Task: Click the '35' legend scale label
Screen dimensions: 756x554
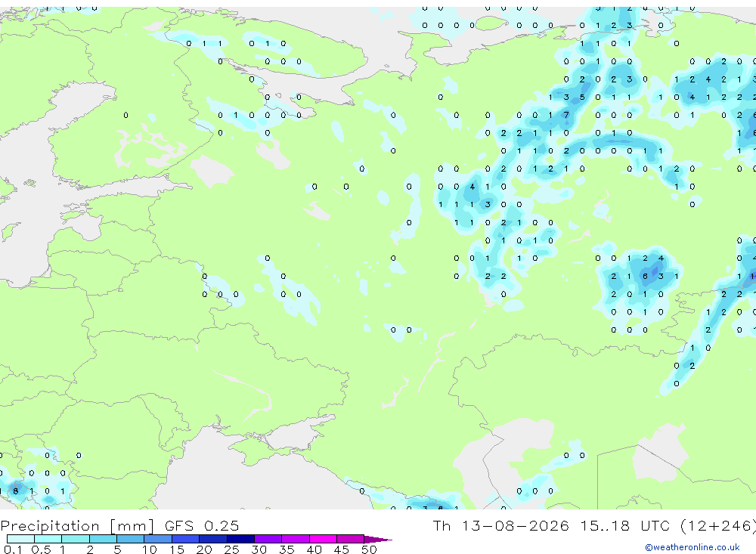Action: point(287,549)
